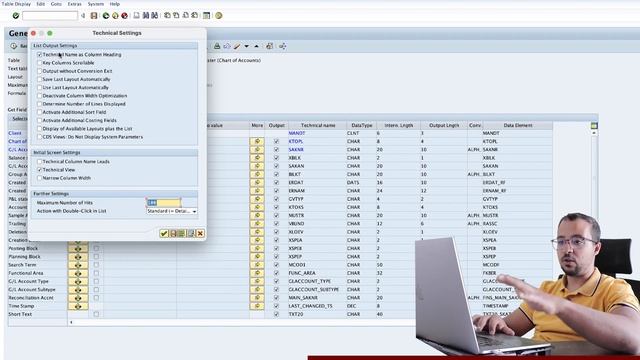This screenshot has height=360, width=640.
Task: Check Technical Column Name Leads
Action: click(40, 162)
